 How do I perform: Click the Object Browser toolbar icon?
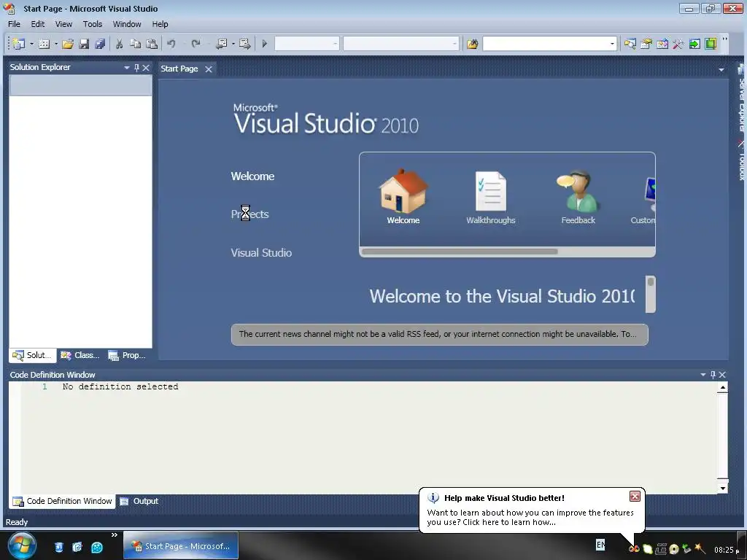pos(662,44)
